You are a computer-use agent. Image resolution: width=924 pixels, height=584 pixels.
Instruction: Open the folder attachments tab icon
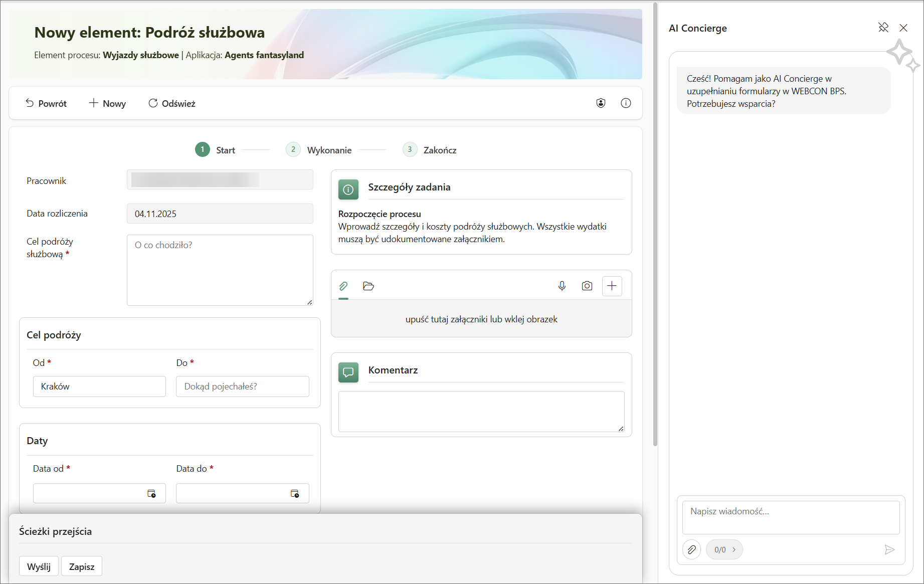(x=368, y=286)
